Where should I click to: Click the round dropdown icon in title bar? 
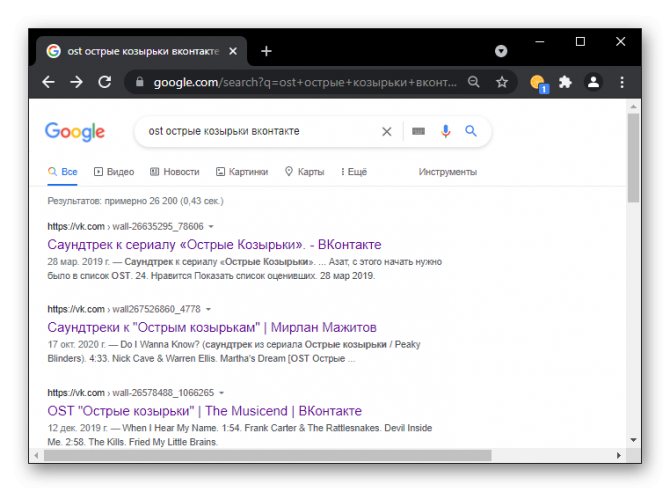coord(501,51)
